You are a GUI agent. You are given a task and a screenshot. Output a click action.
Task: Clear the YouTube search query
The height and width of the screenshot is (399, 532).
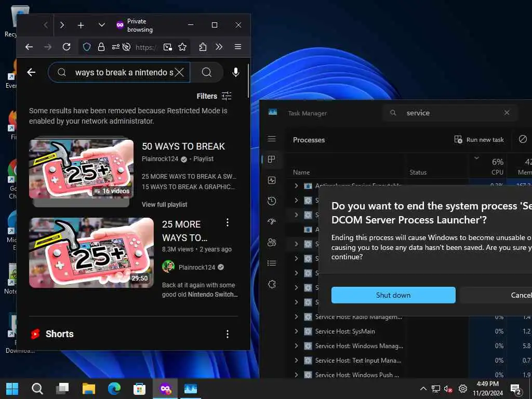coord(179,72)
